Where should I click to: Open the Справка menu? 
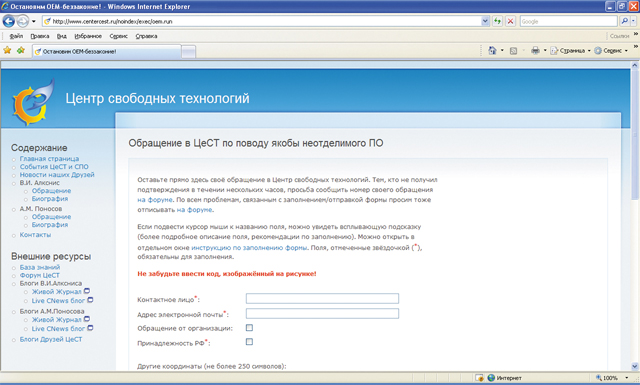pyautogui.click(x=146, y=36)
